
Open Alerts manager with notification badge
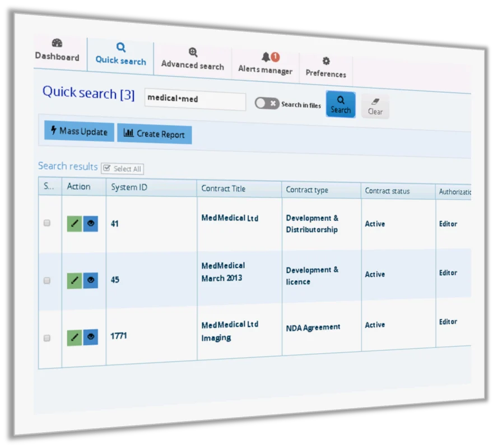266,64
